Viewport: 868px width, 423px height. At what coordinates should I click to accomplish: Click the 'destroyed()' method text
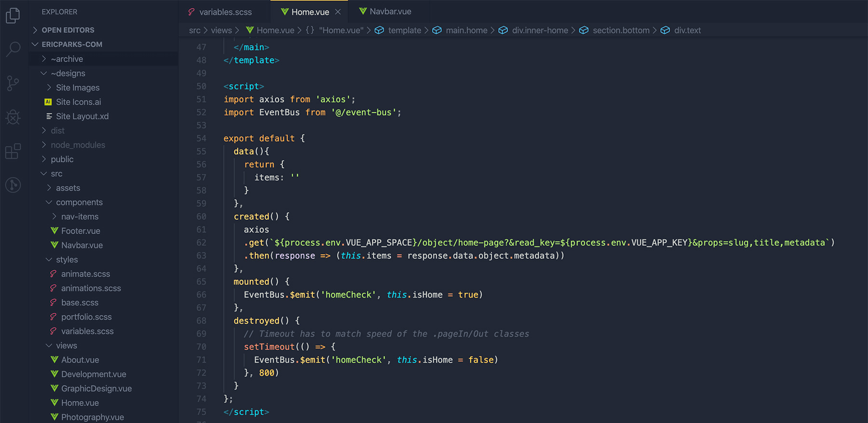(261, 321)
